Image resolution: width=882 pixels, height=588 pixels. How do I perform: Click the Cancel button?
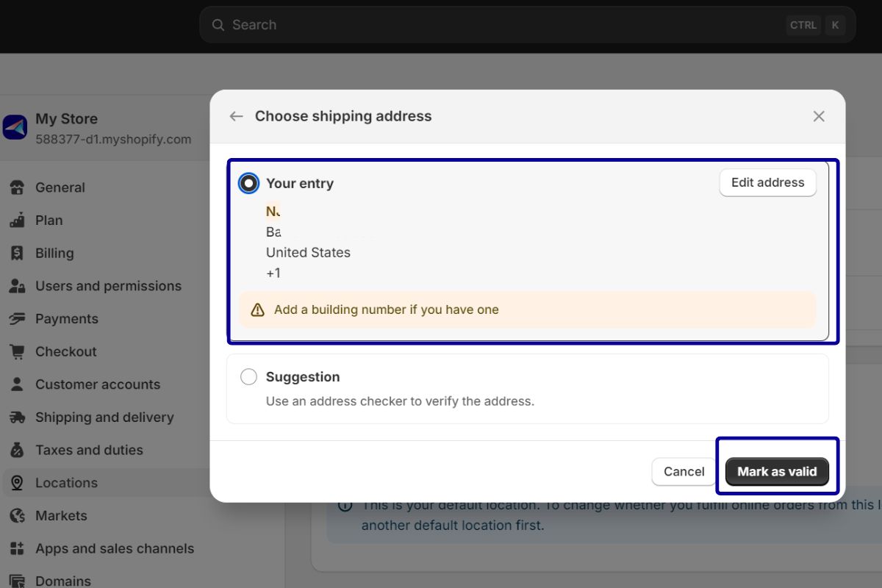[684, 472]
